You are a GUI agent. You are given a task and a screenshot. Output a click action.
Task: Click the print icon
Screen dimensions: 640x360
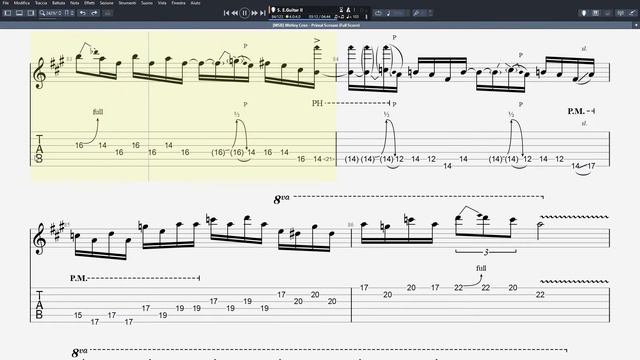pos(107,13)
